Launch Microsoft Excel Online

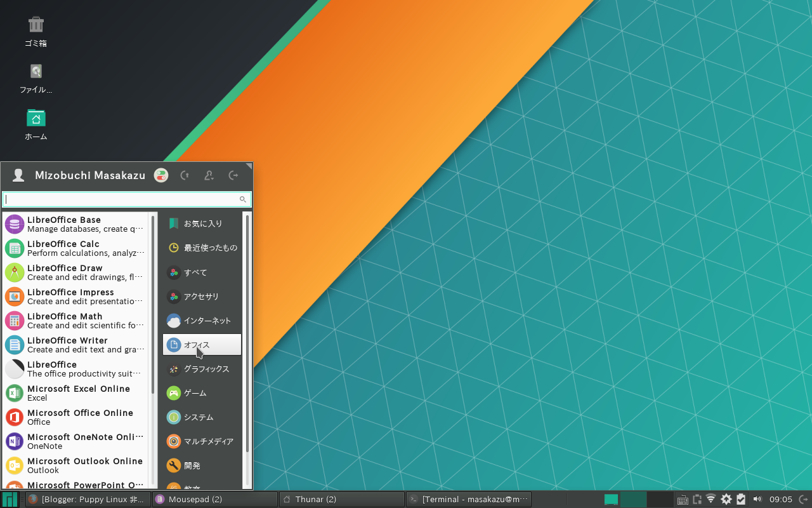[x=75, y=393]
